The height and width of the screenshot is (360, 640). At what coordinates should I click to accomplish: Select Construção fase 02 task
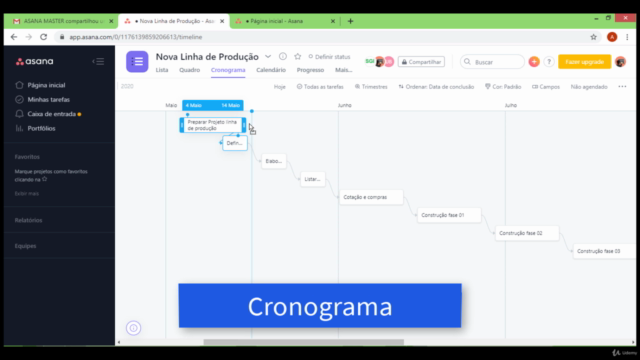527,233
